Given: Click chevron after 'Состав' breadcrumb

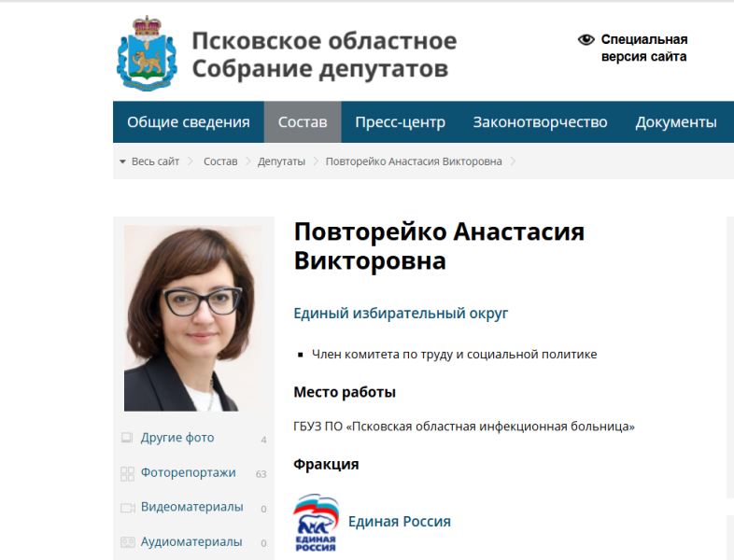Looking at the screenshot, I should click(248, 161).
